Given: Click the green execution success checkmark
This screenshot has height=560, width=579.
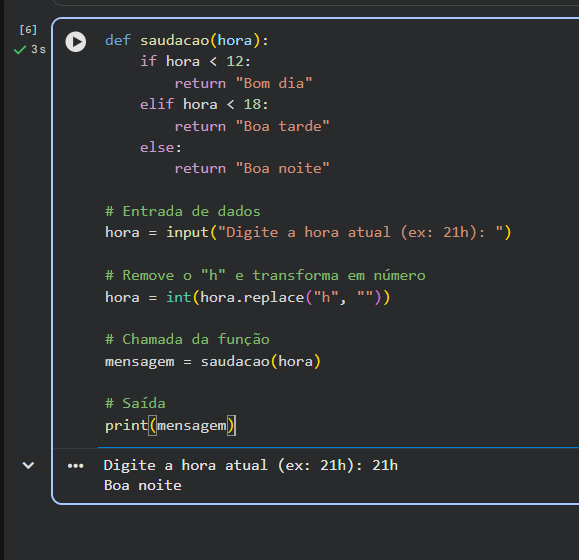Looking at the screenshot, I should (20, 49).
